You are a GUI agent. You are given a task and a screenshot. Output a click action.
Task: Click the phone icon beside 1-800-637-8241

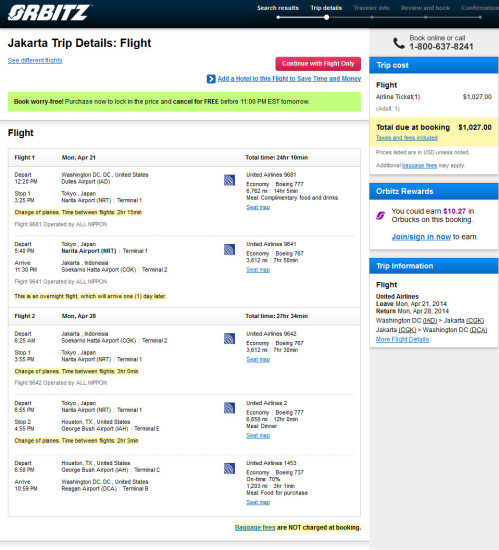[399, 43]
